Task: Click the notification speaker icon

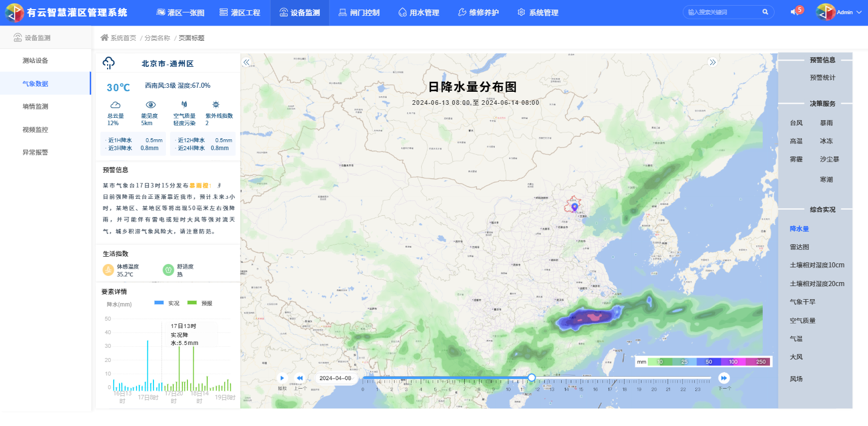Action: [x=794, y=12]
